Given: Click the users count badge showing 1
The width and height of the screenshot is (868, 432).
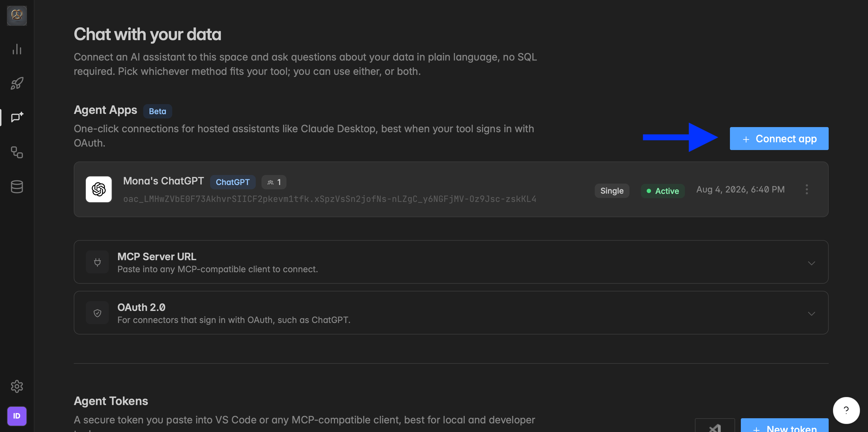Looking at the screenshot, I should (x=274, y=182).
